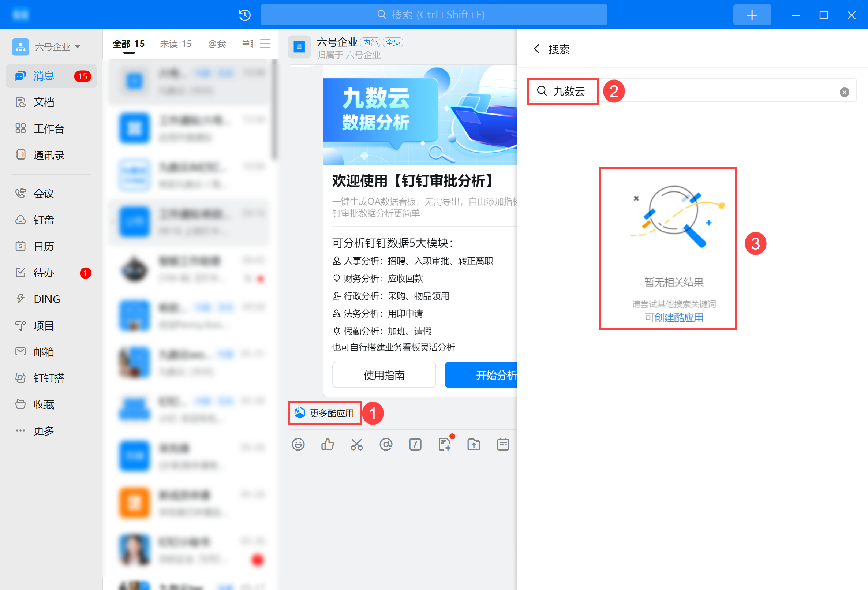Click the 更多酷应用 button
The height and width of the screenshot is (590, 868).
pyautogui.click(x=325, y=413)
